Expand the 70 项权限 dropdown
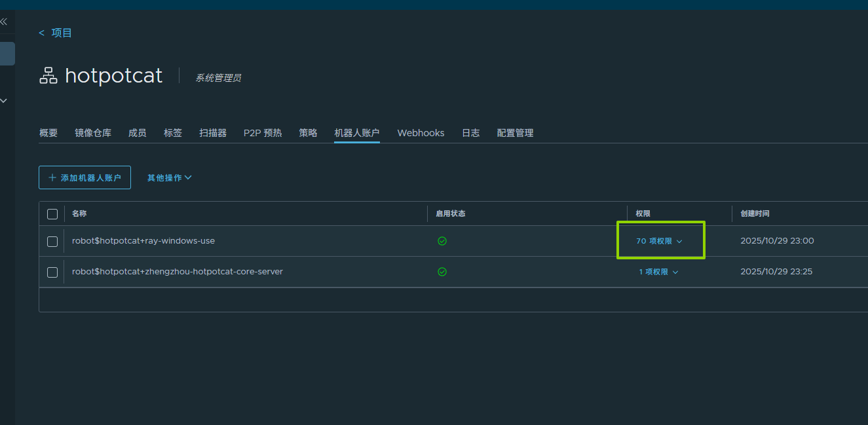The width and height of the screenshot is (868, 425). (659, 241)
